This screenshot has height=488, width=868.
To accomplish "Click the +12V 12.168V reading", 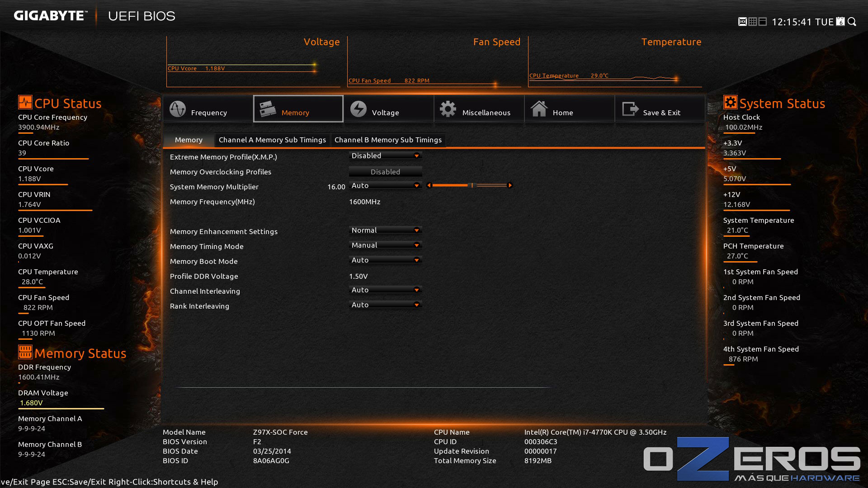I will (x=737, y=205).
